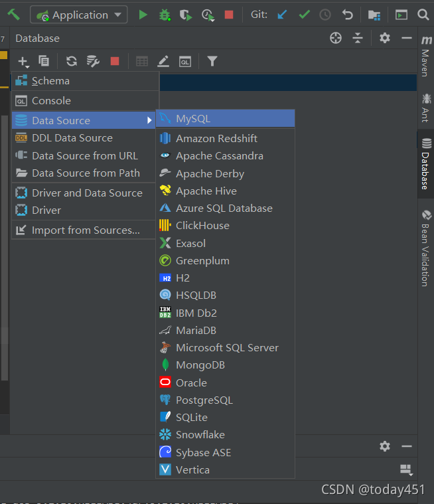The image size is (434, 504).
Task: Click red stop/deactivate icon in Database toolbar
Action: (115, 61)
